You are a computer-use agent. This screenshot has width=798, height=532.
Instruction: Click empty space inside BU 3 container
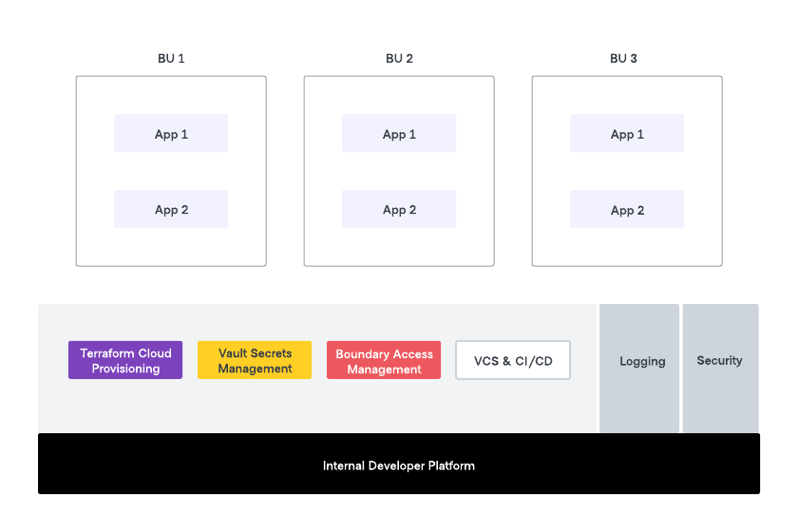point(627,249)
